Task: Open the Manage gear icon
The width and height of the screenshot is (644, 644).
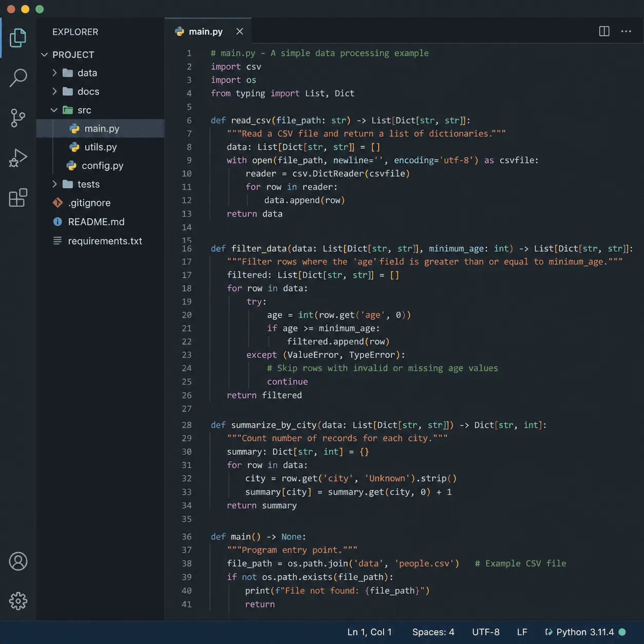Action: [x=18, y=601]
